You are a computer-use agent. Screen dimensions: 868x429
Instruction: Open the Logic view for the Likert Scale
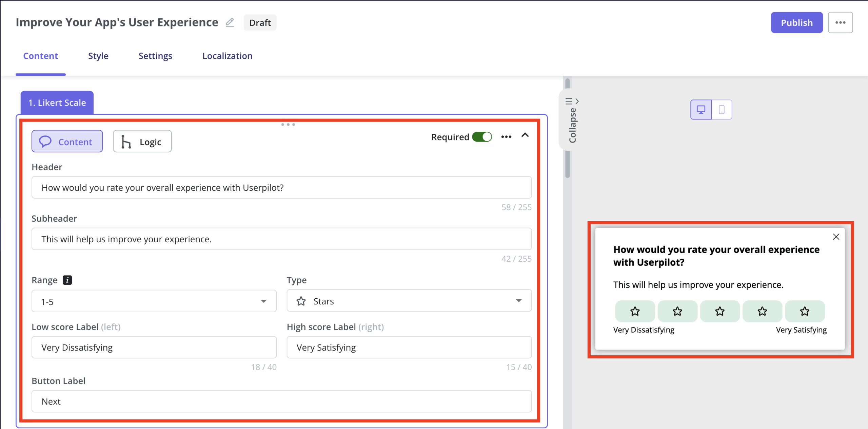click(142, 141)
